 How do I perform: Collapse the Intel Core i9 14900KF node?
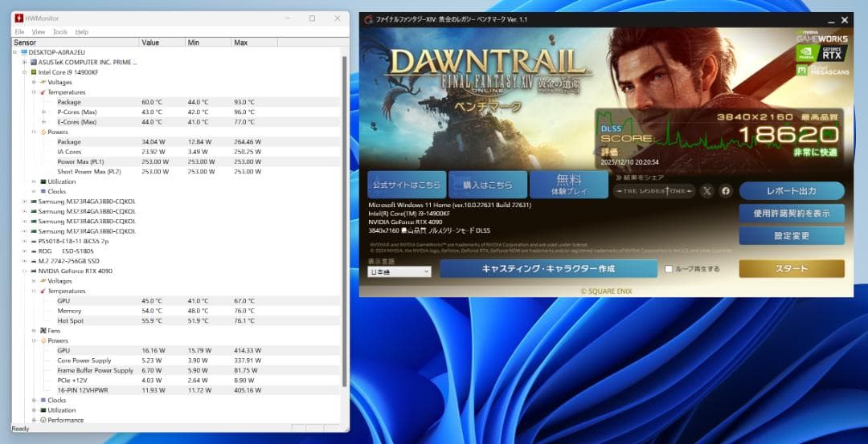[24, 72]
